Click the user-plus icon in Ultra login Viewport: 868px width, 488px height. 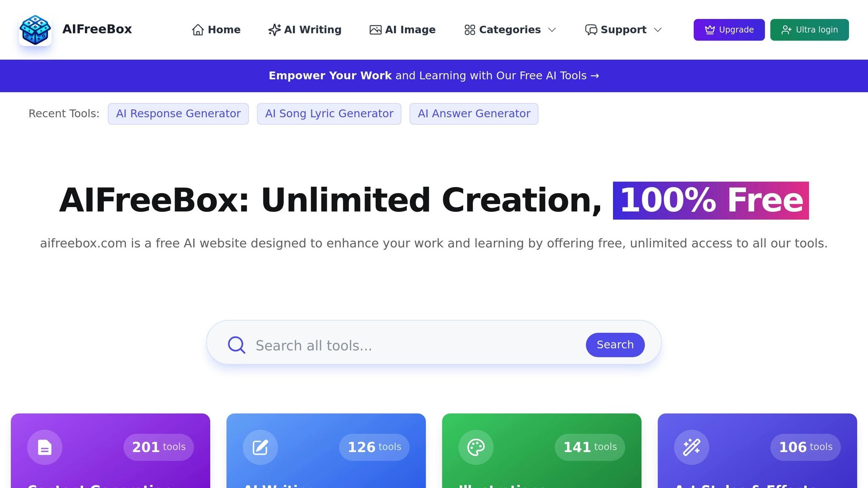[x=787, y=30]
